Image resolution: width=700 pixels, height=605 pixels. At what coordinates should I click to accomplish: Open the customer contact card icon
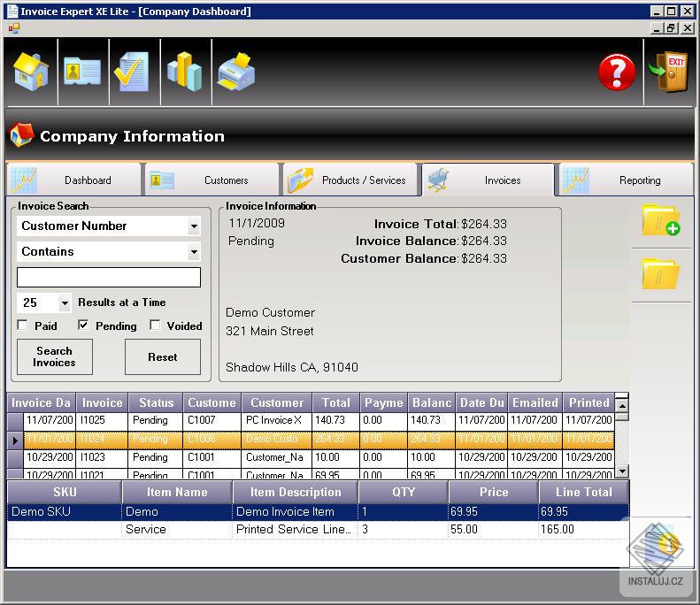click(x=82, y=72)
